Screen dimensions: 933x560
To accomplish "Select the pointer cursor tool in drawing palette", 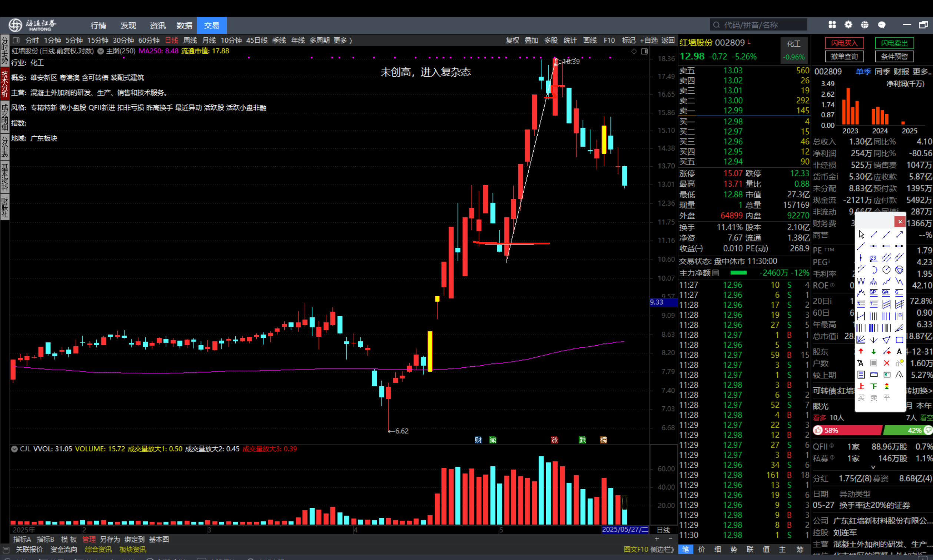I will point(861,234).
